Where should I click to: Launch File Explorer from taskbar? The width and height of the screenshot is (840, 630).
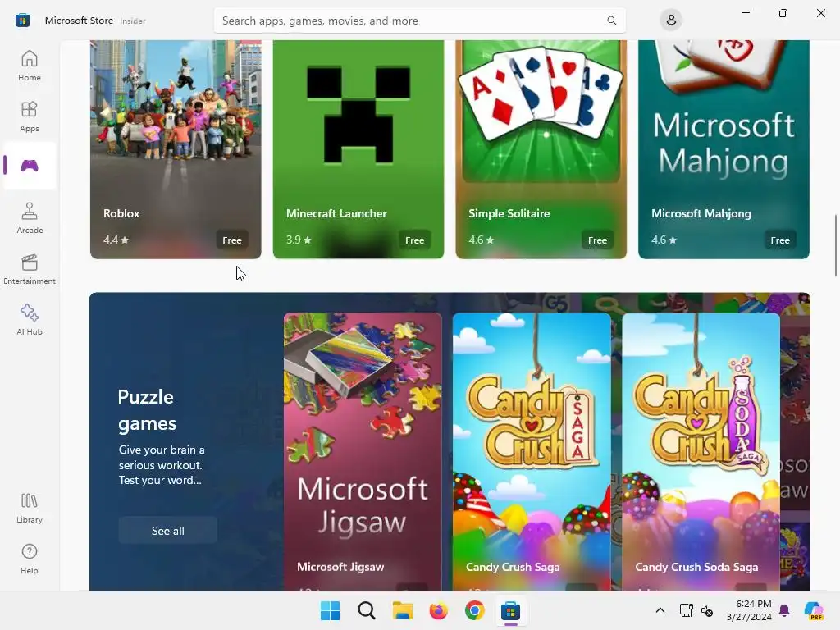(402, 610)
